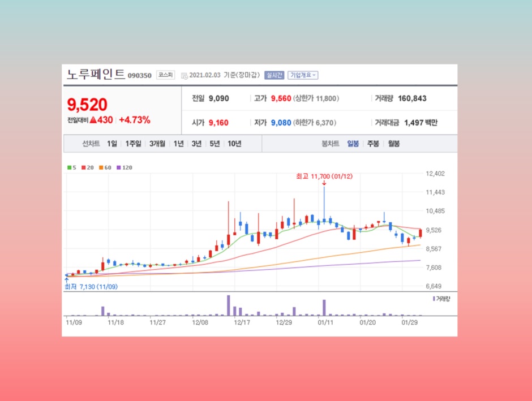Click the purple 120-day moving average swatch
The image size is (532, 401).
pos(119,167)
